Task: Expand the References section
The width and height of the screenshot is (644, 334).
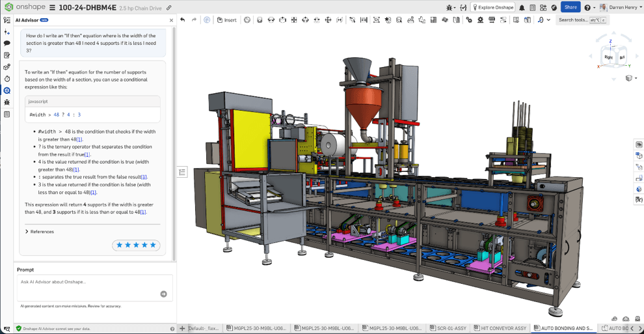Action: click(x=40, y=232)
